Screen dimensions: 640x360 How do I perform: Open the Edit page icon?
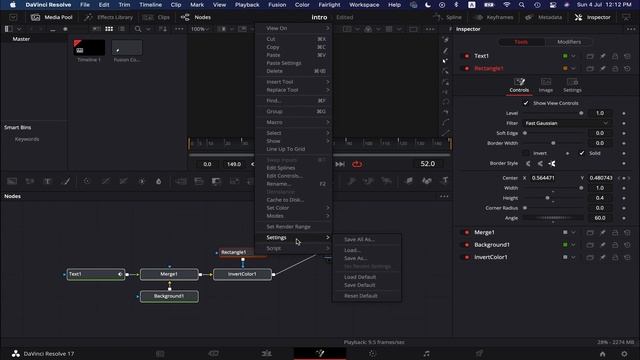(267, 353)
